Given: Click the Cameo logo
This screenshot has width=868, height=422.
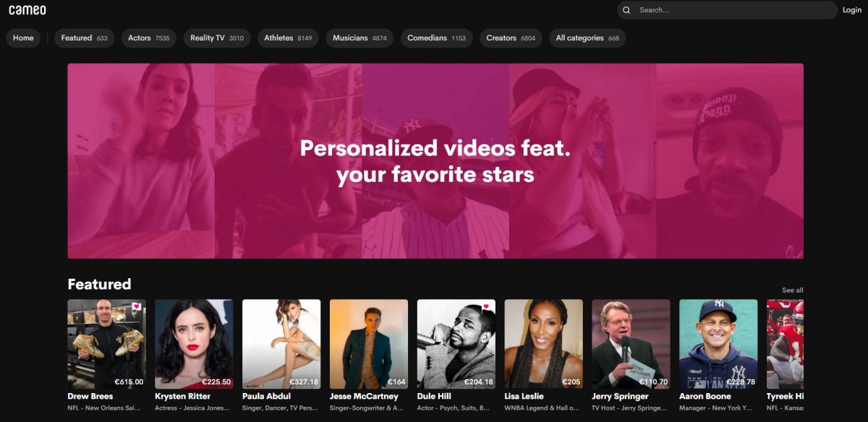Looking at the screenshot, I should pos(27,10).
